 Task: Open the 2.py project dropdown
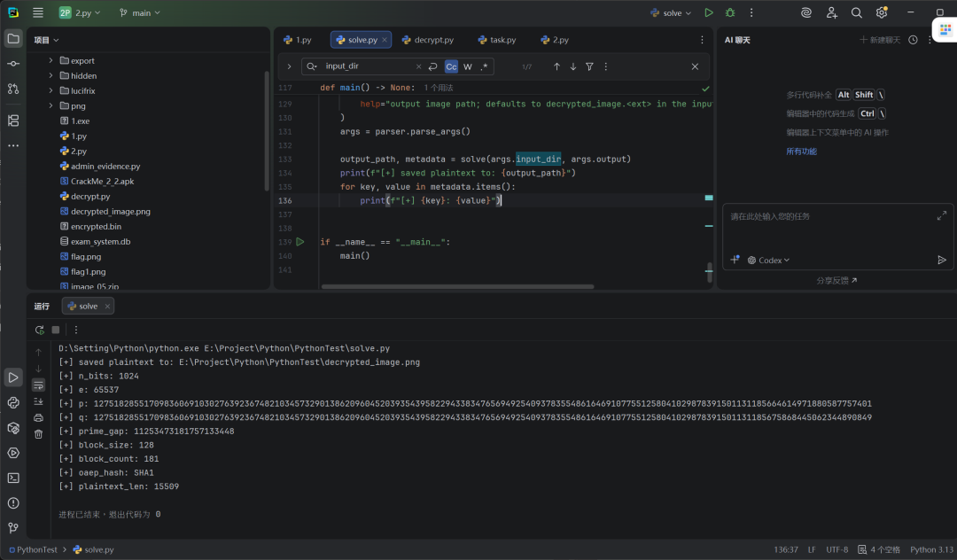[80, 12]
